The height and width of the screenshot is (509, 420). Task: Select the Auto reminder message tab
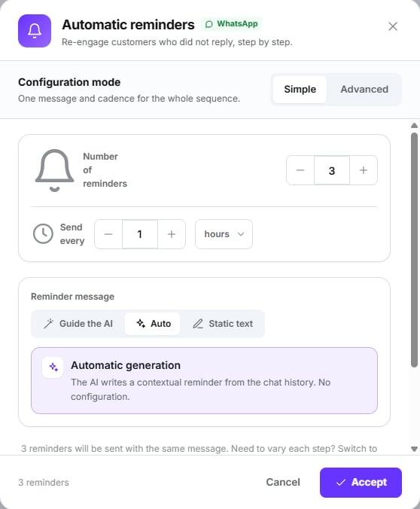[153, 324]
